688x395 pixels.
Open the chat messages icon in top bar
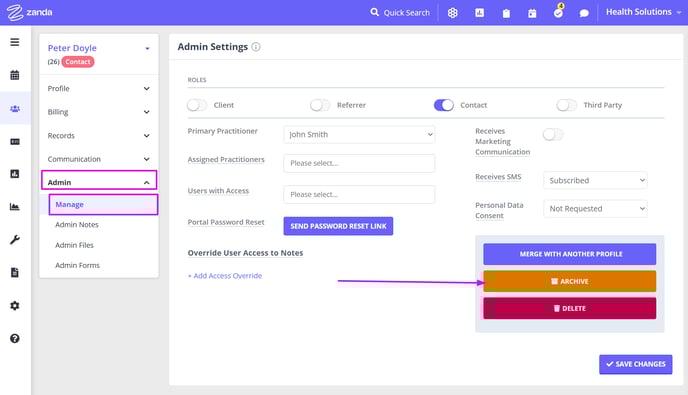tap(584, 13)
